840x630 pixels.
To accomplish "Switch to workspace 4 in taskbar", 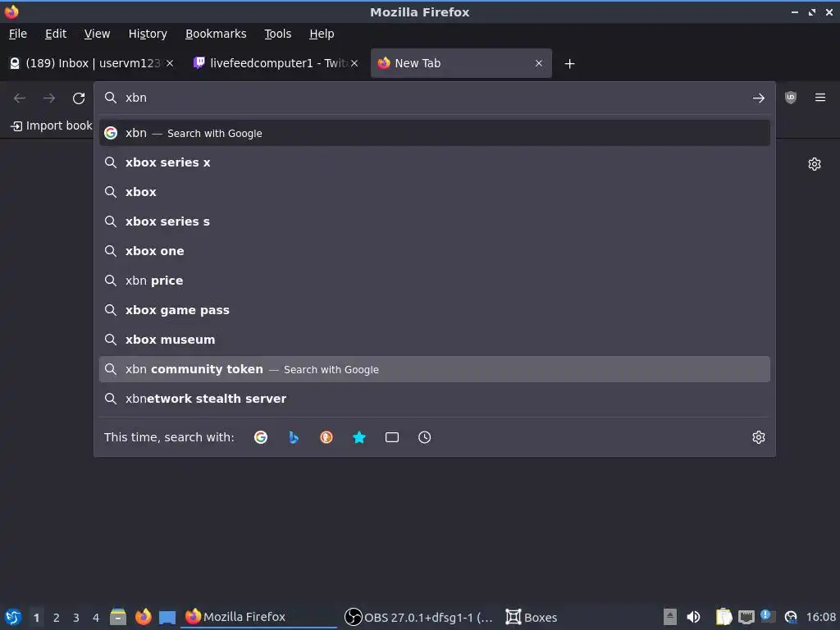I will 96,618.
